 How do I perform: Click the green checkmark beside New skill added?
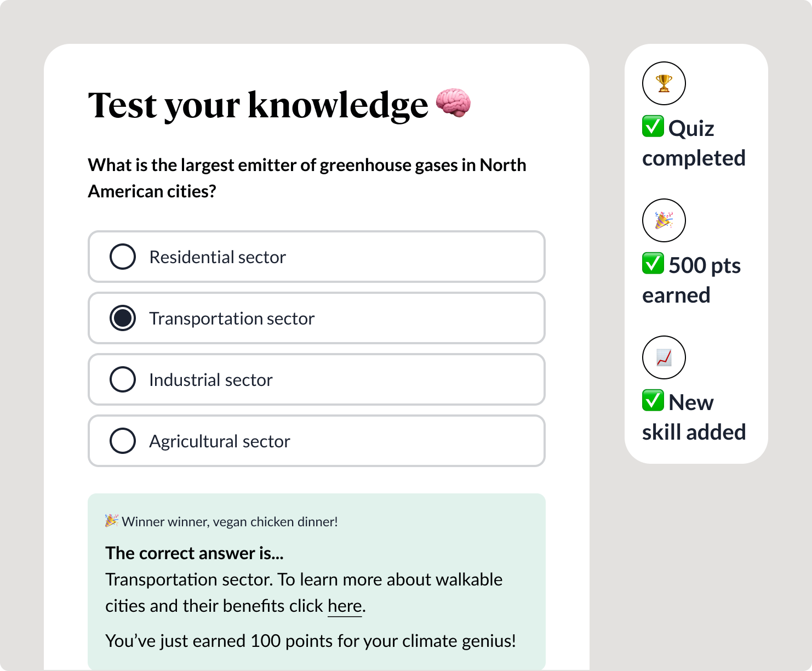(653, 400)
